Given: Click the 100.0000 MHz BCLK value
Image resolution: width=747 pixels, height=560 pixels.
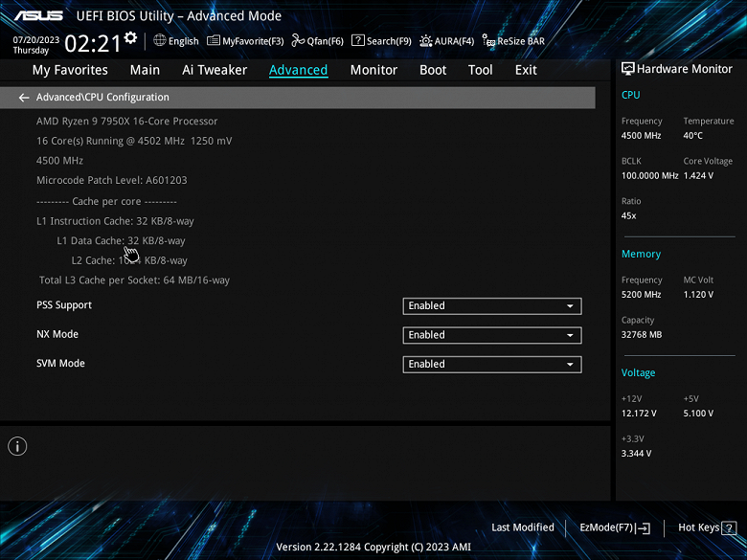Looking at the screenshot, I should pyautogui.click(x=649, y=176).
